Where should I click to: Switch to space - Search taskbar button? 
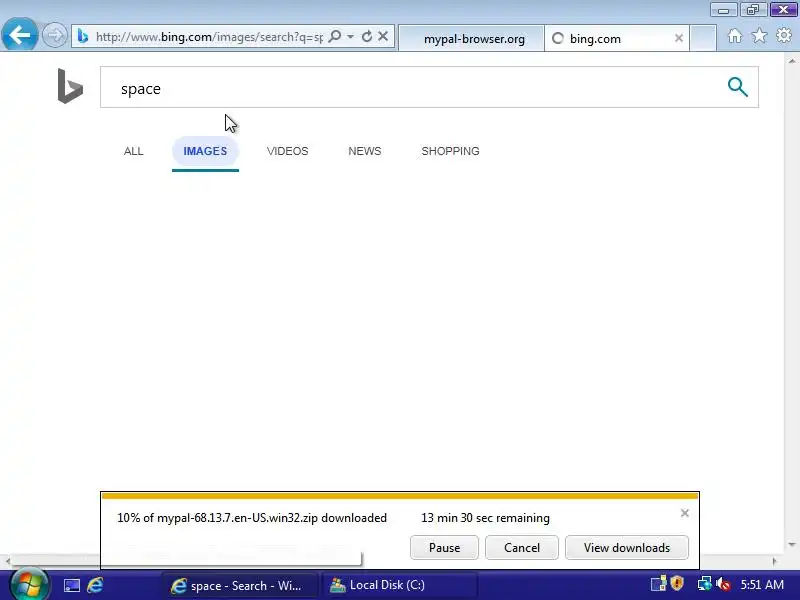click(x=239, y=585)
